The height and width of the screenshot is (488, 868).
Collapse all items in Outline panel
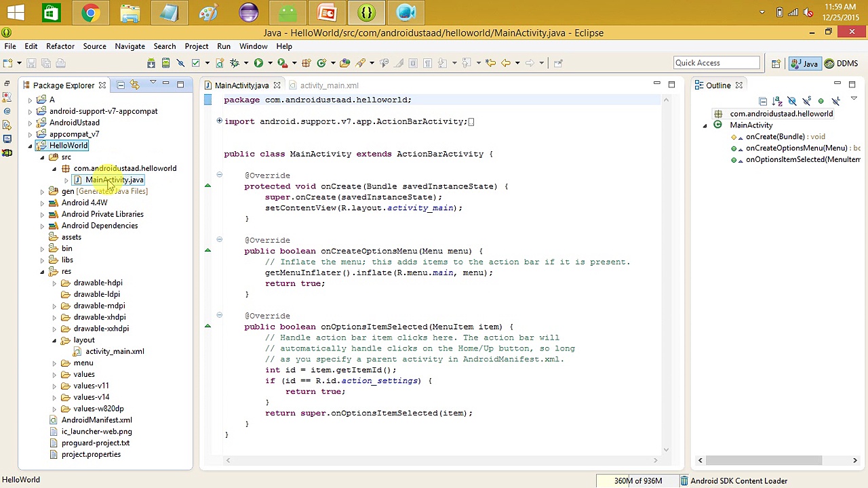[x=763, y=102]
